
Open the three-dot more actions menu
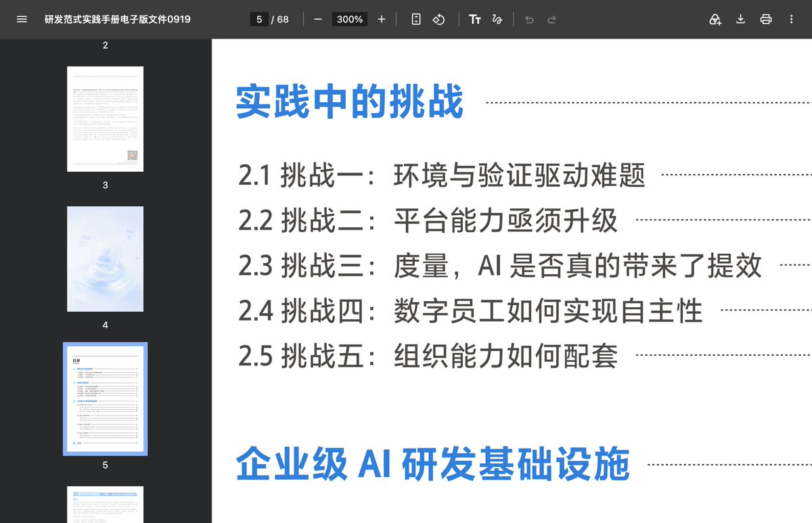pyautogui.click(x=792, y=19)
